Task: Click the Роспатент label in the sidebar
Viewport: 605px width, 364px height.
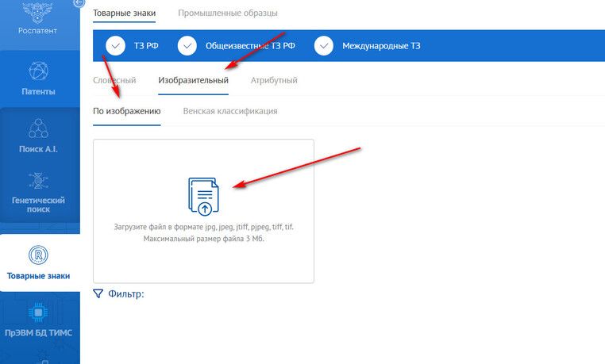Action: (37, 30)
